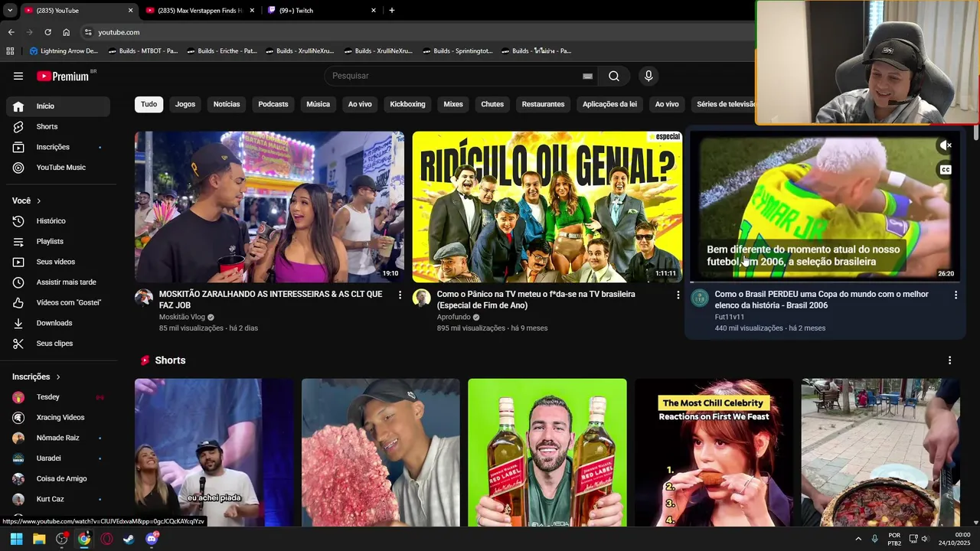Unmute the Brasil 2006 video preview
Image resolution: width=980 pixels, height=551 pixels.
coord(946,145)
